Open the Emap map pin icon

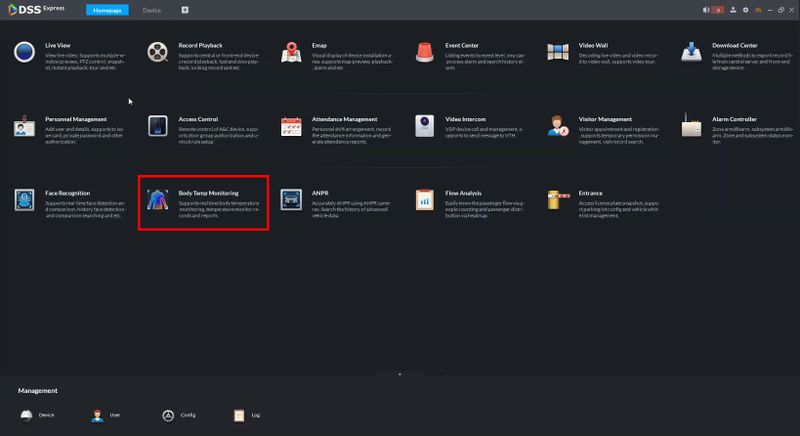coord(291,53)
